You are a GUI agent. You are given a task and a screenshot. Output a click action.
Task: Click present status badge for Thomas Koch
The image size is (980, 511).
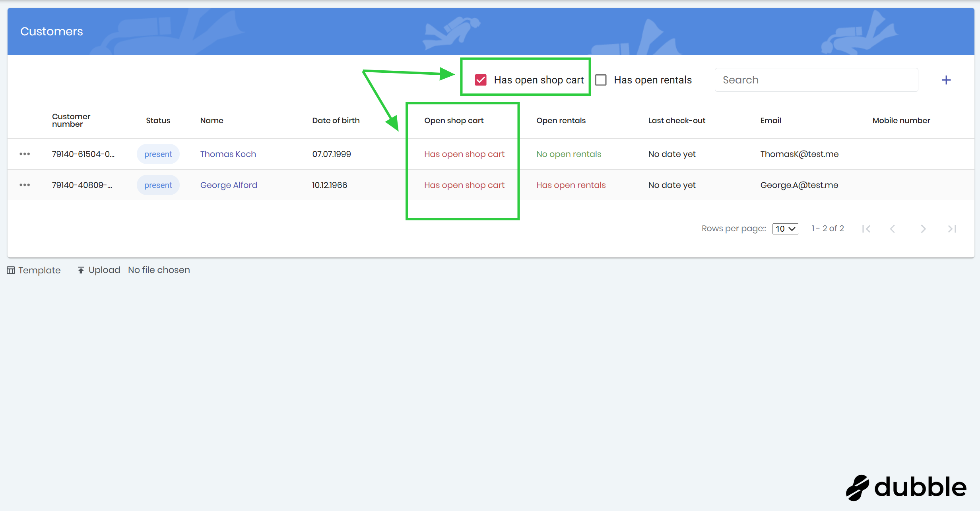pos(158,154)
